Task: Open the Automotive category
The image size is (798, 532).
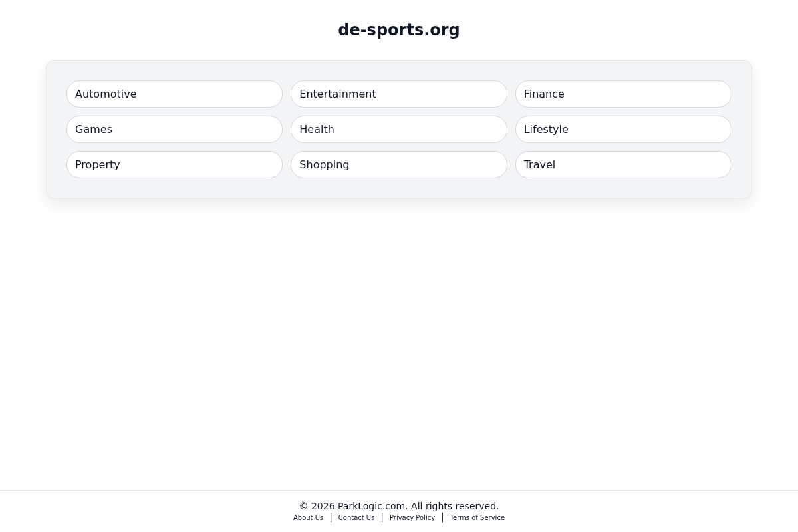Action: (174, 94)
